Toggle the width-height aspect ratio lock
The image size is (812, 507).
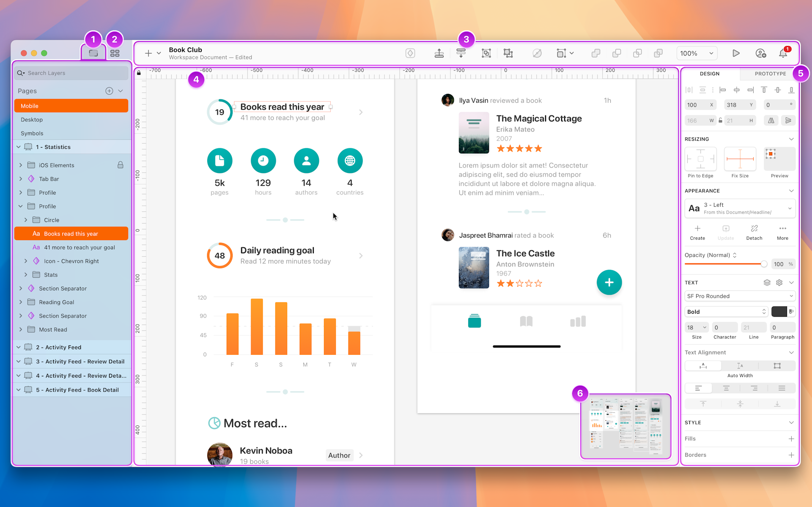point(721,121)
